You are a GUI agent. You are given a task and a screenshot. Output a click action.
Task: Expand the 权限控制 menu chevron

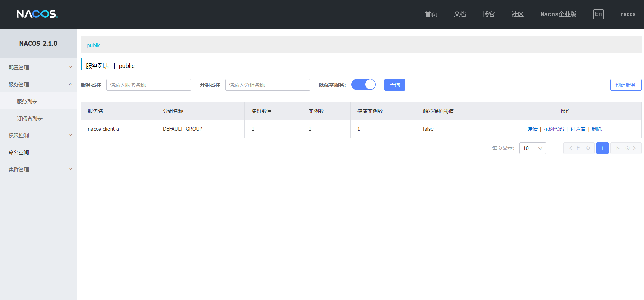[x=71, y=135]
